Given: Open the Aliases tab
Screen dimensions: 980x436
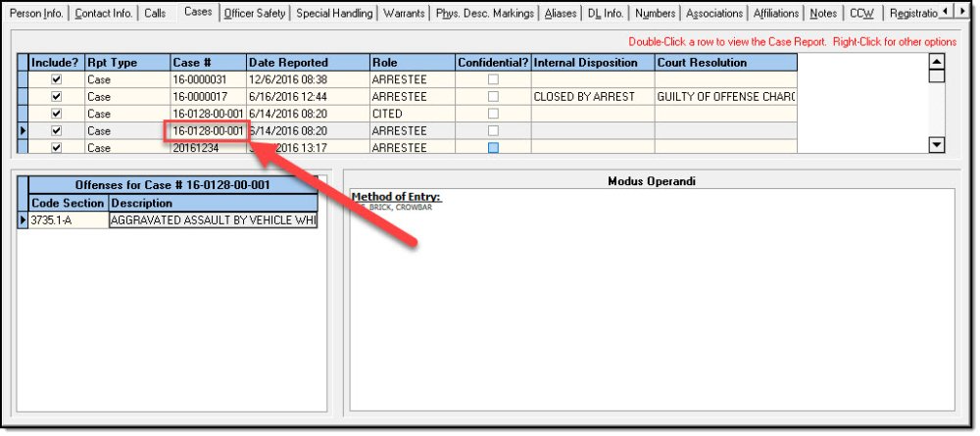Looking at the screenshot, I should 561,14.
